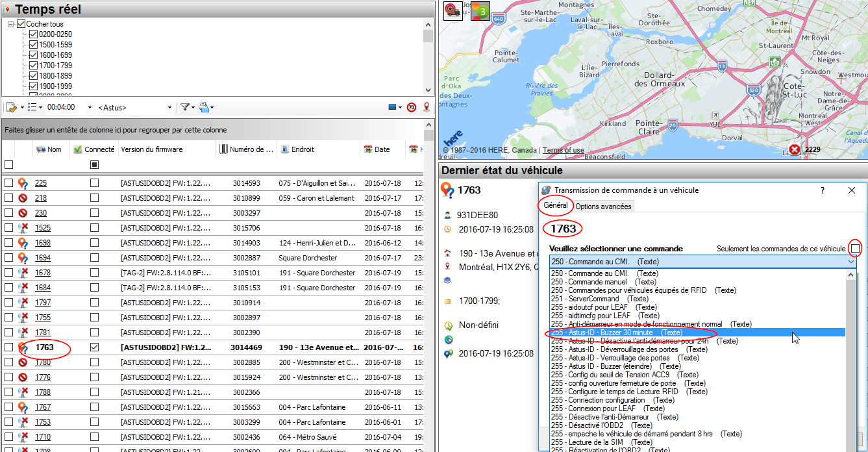Click the red X marker for vehicle 2229
The image size is (868, 452).
coord(795,150)
